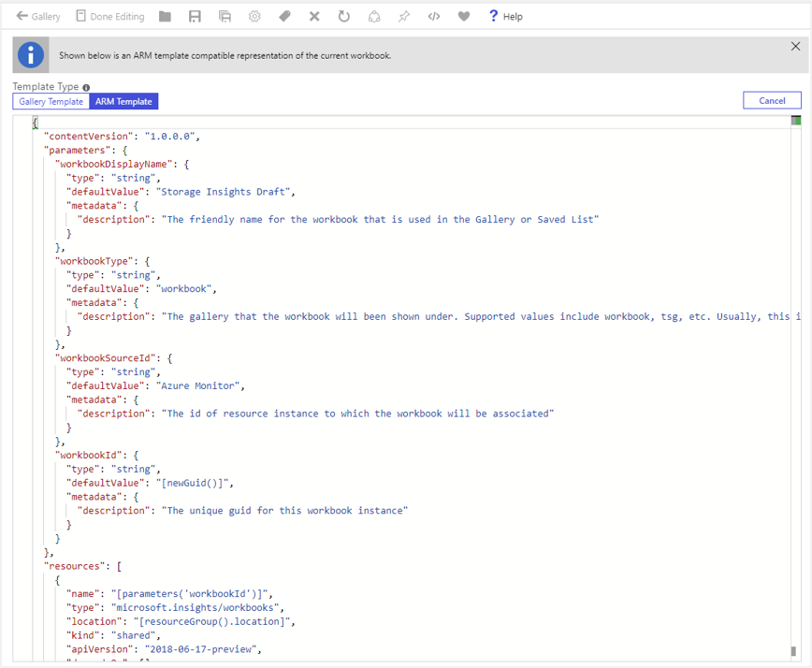The height and width of the screenshot is (668, 812).
Task: Click the Template Type info icon
Action: [x=86, y=87]
